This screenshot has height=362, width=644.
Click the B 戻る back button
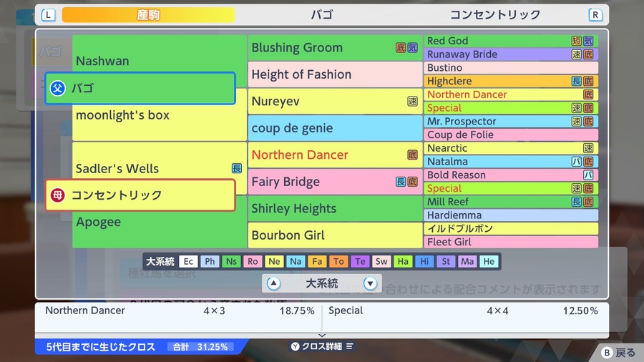pos(620,353)
